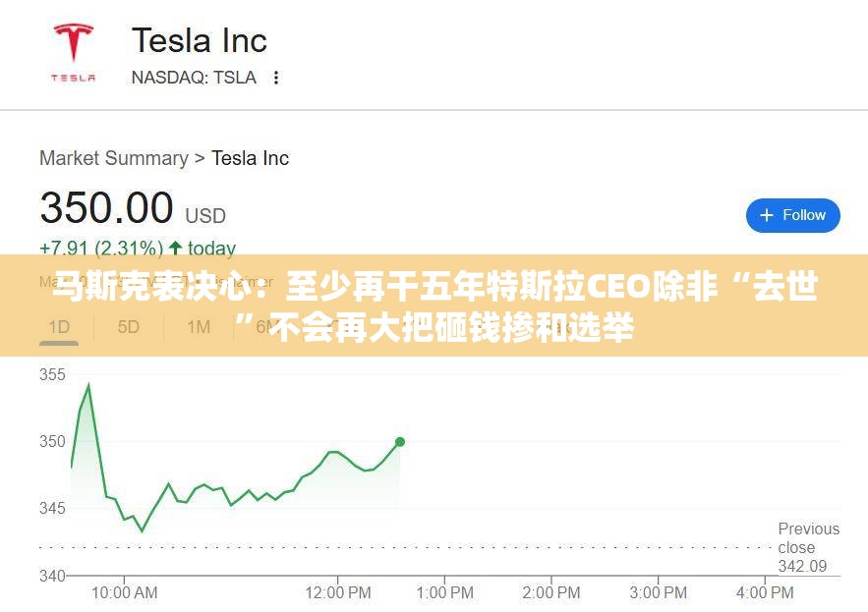Viewport: 868px width, 612px height.
Task: Click the green up arrow before today
Action: (x=176, y=248)
